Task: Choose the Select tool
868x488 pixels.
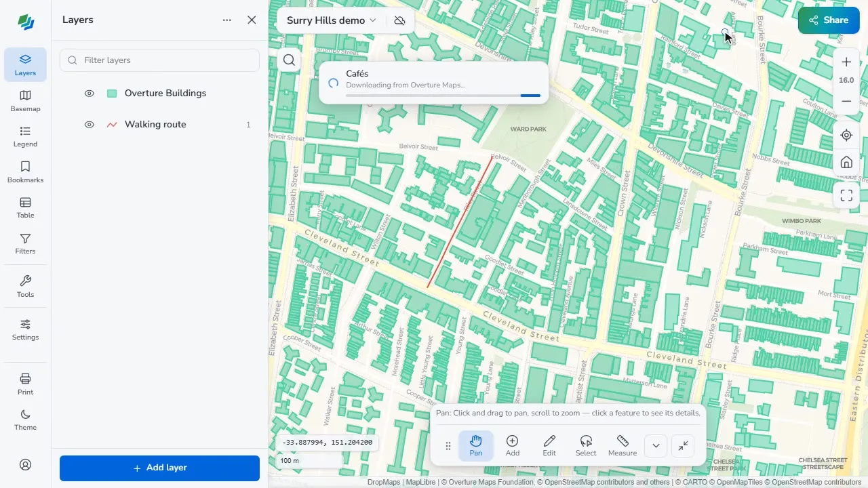Action: tap(586, 446)
